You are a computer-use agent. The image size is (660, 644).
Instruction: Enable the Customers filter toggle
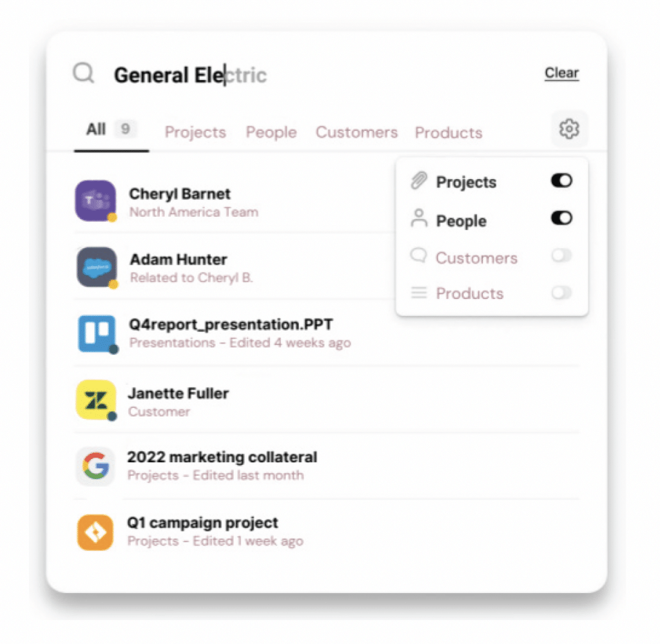[x=561, y=255]
